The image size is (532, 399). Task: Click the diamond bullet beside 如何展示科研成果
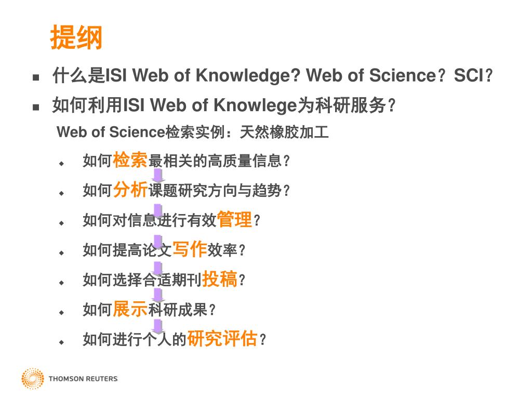pyautogui.click(x=61, y=313)
